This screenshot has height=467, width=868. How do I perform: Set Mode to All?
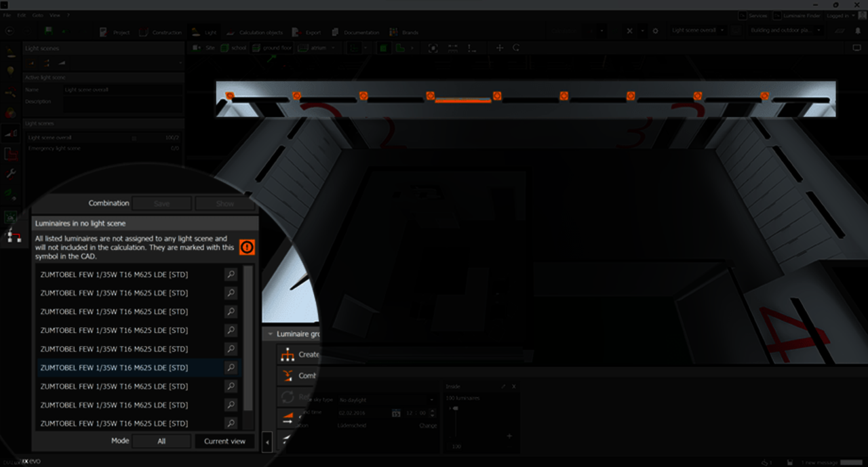(161, 441)
